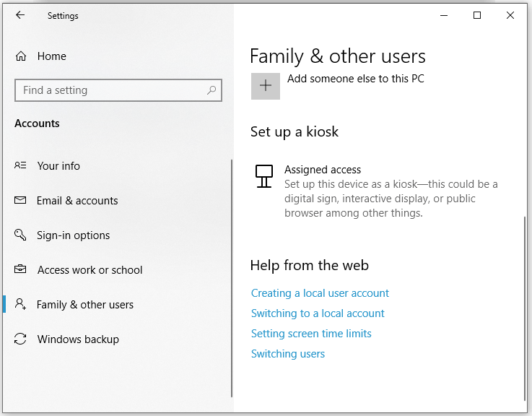Open Creating a local user account link

320,293
